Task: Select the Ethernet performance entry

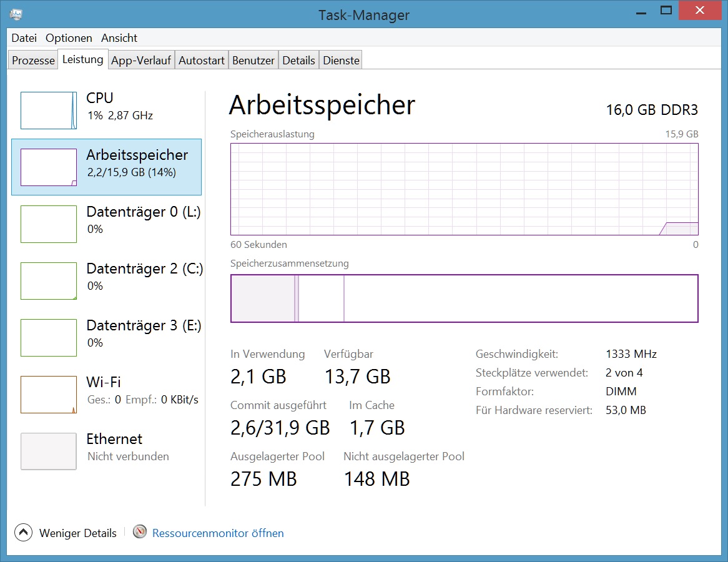Action: (49, 451)
